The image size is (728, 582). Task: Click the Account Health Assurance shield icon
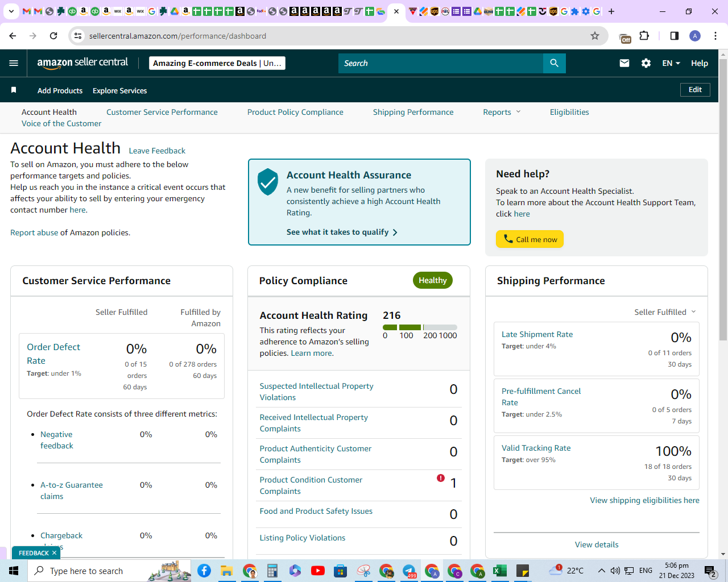[x=267, y=182]
